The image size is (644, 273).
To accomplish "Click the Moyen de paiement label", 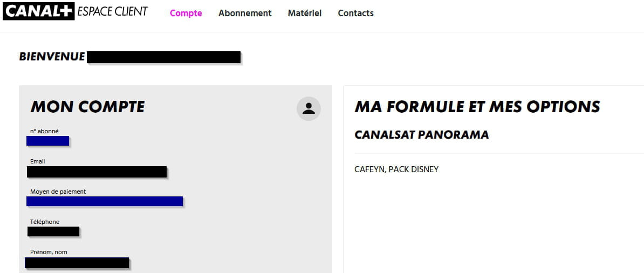I will click(58, 192).
